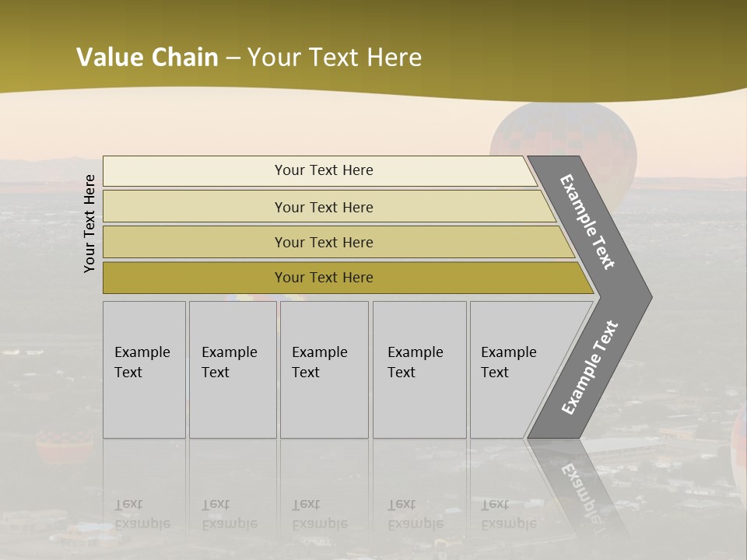This screenshot has width=747, height=560.
Task: Select the darkest gold Your Text Here bar
Action: pos(324,278)
